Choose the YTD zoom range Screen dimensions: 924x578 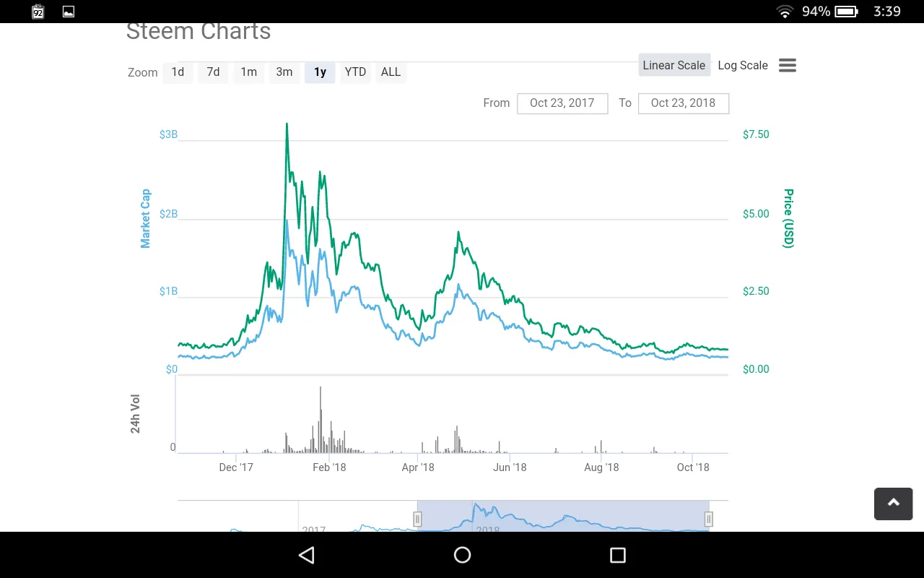[x=355, y=72]
